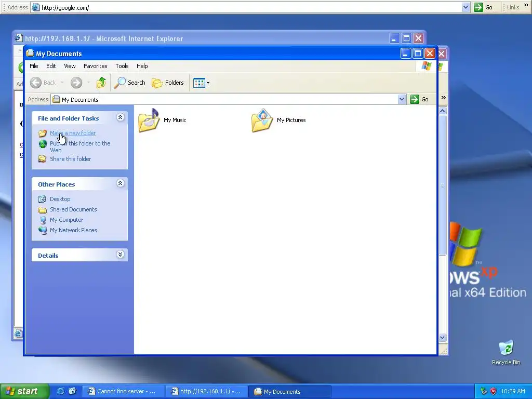
Task: Click the My Network Places icon
Action: click(43, 230)
